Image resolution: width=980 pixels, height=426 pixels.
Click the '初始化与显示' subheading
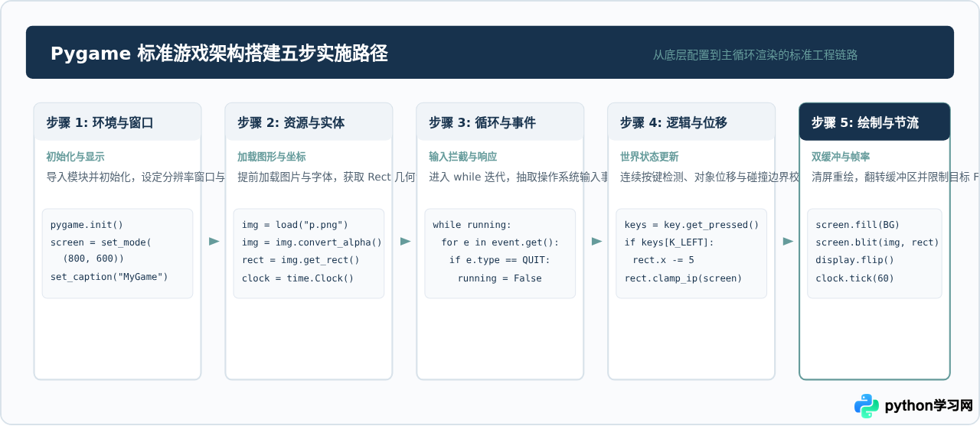point(75,157)
